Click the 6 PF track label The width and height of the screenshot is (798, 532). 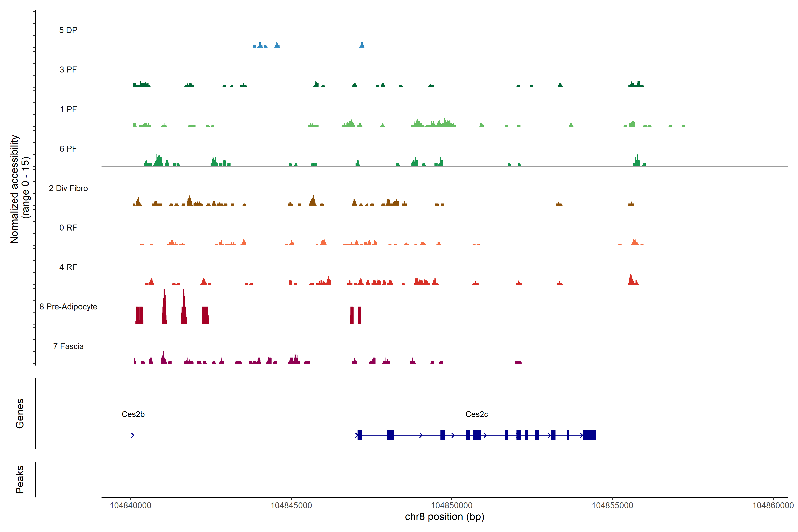pyautogui.click(x=68, y=149)
